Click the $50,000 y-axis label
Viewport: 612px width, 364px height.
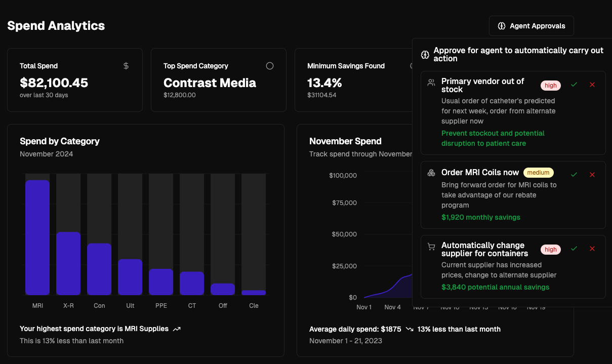pyautogui.click(x=344, y=234)
